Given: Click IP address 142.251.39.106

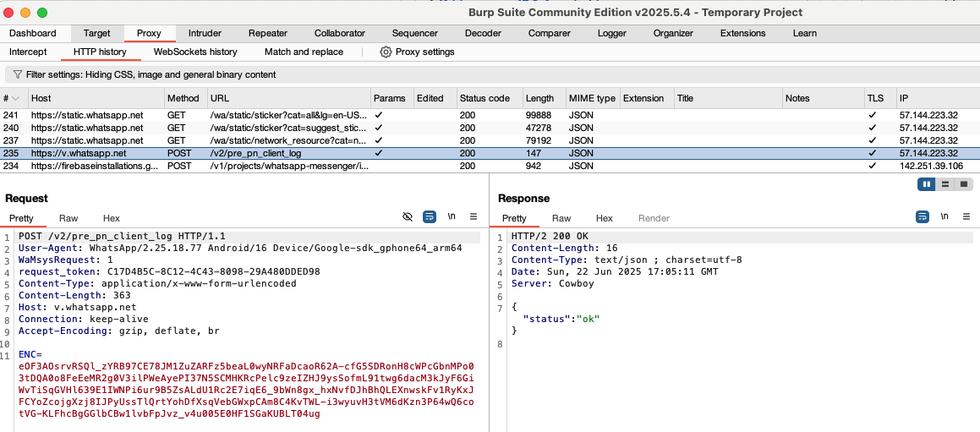Looking at the screenshot, I should click(931, 166).
